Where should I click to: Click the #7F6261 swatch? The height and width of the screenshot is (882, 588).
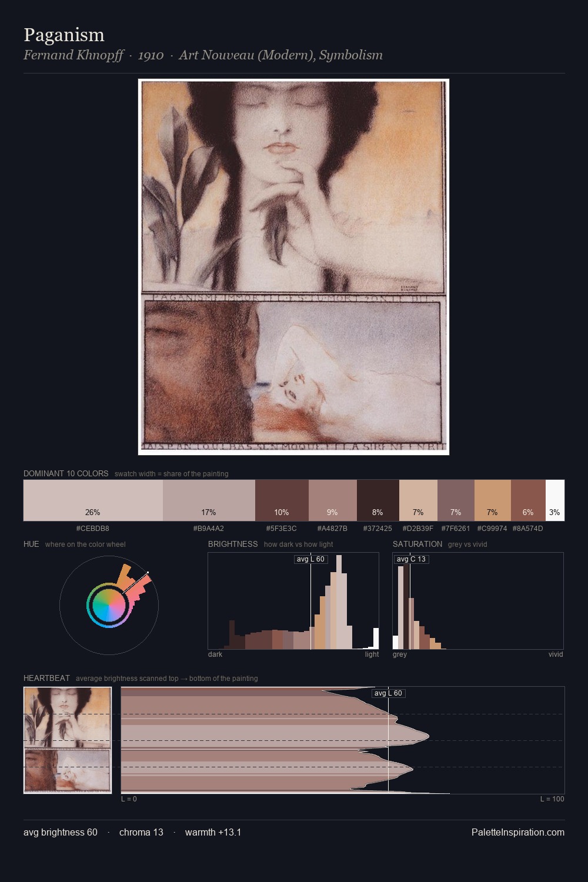(456, 500)
